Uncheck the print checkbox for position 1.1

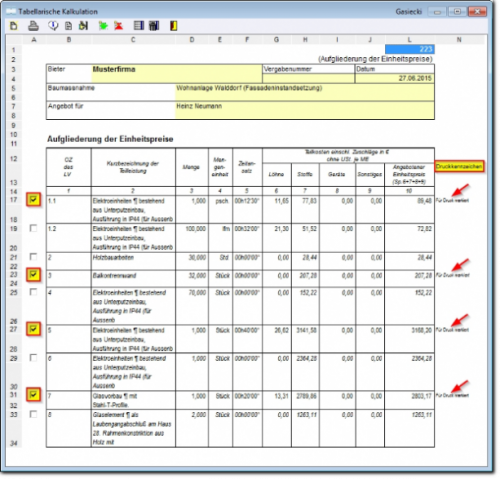[33, 199]
